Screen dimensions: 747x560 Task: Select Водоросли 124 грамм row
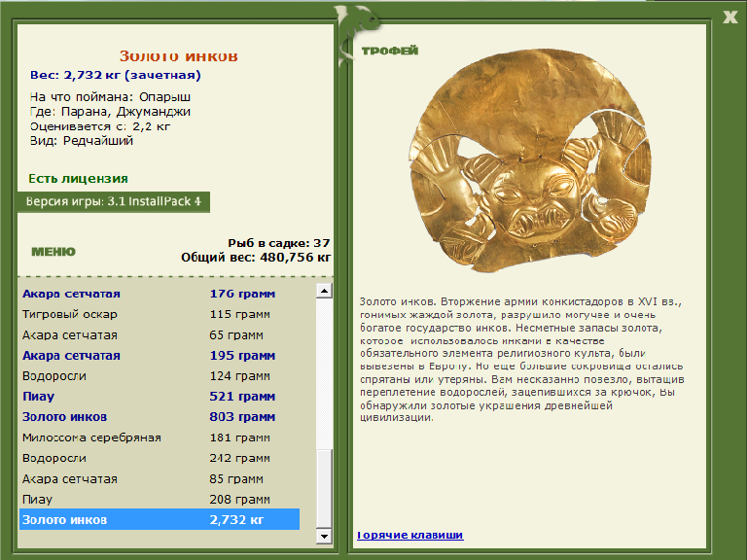tap(160, 376)
